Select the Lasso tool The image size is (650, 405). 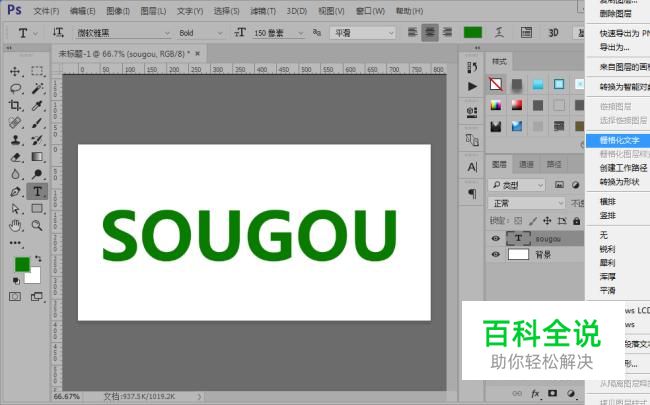pyautogui.click(x=15, y=88)
